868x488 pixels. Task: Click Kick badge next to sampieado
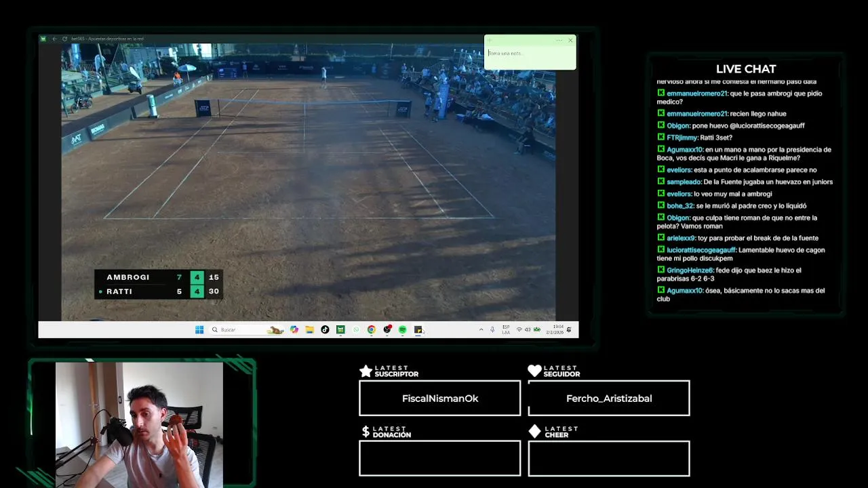[660, 182]
